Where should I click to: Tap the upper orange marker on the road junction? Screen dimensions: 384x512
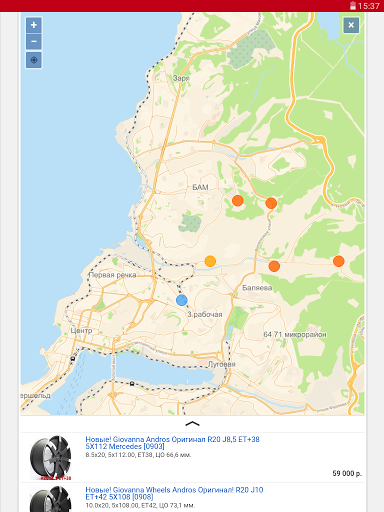271,203
